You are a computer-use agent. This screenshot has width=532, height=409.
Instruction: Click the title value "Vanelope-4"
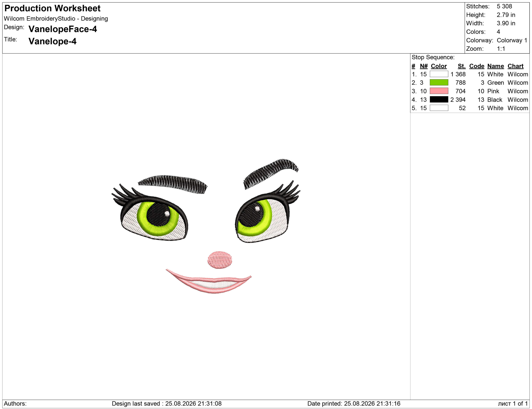[x=52, y=41]
